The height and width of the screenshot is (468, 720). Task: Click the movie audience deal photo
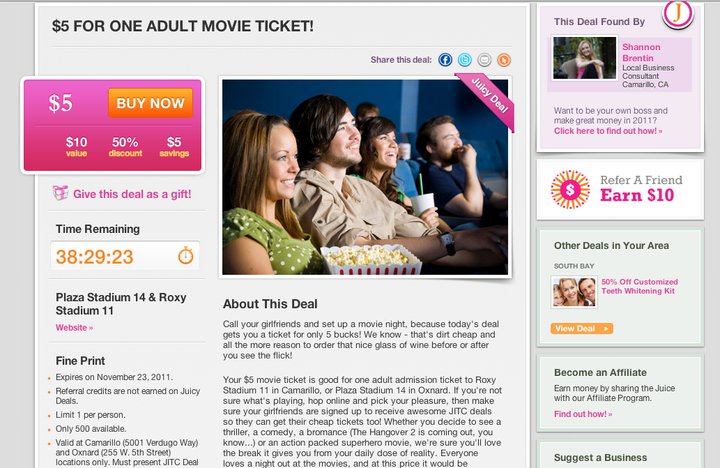point(365,177)
